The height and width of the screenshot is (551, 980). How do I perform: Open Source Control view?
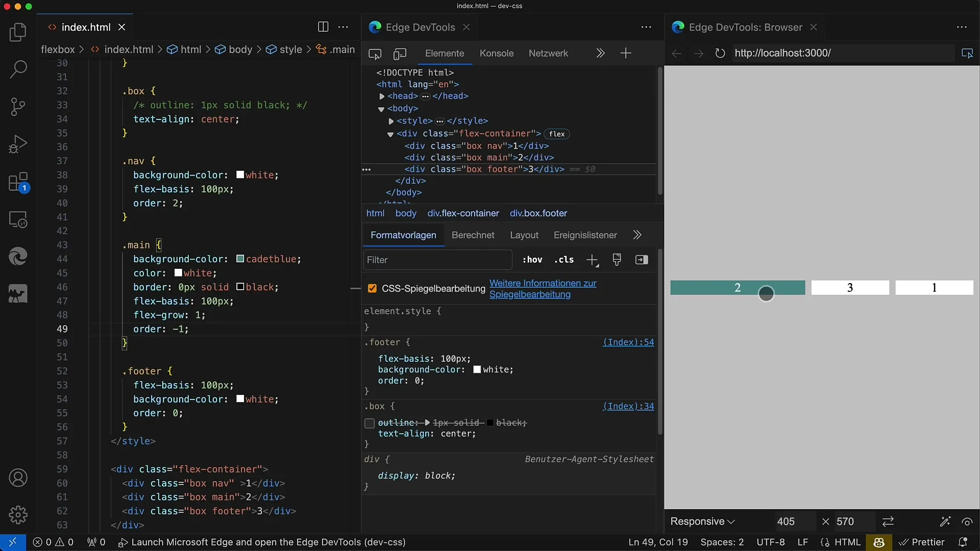click(18, 107)
